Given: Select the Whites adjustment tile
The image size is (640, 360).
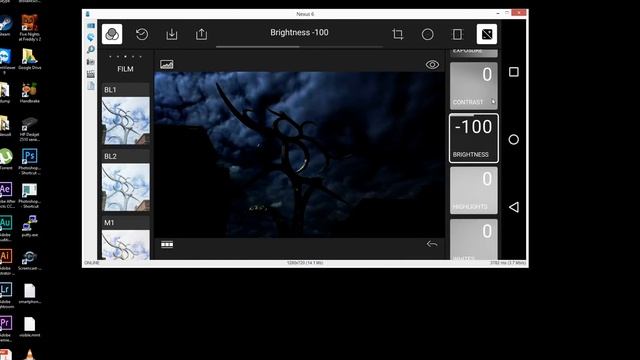Looking at the screenshot, I should [x=473, y=240].
